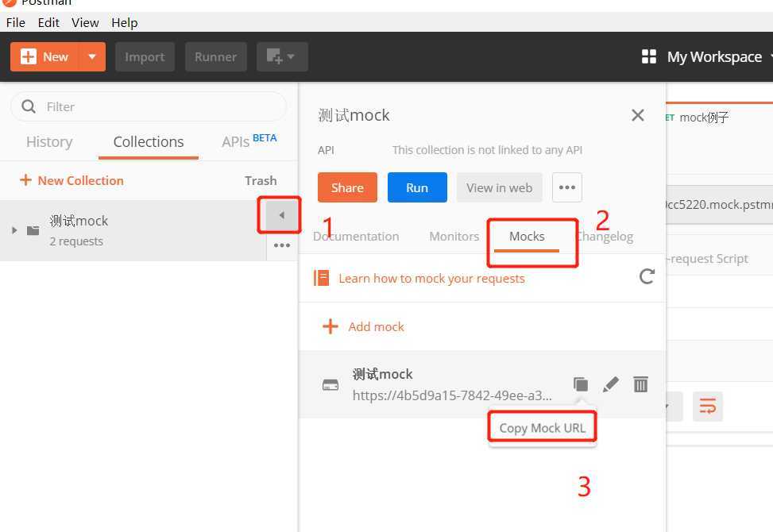The image size is (773, 532).
Task: Collapse the collection details panel arrow
Action: click(x=281, y=215)
